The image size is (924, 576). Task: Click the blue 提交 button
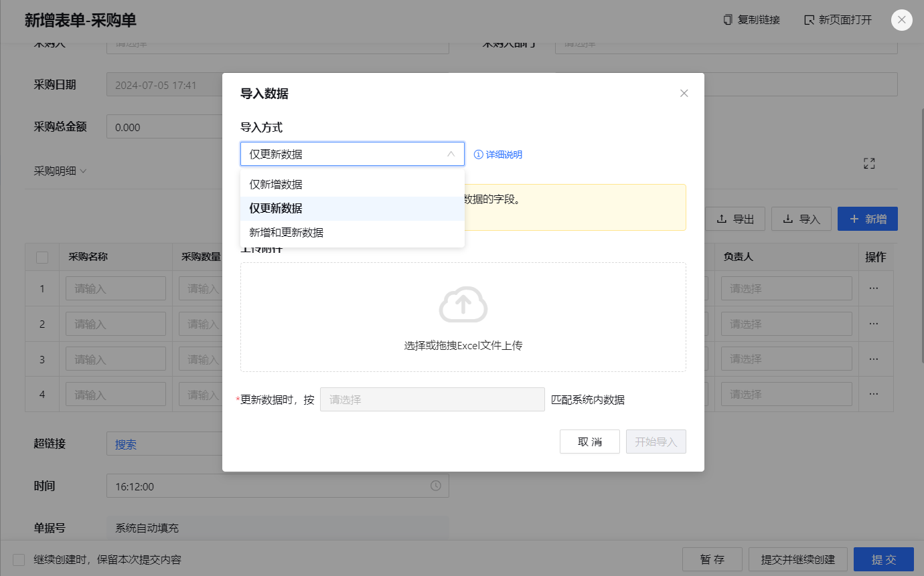[x=884, y=560]
